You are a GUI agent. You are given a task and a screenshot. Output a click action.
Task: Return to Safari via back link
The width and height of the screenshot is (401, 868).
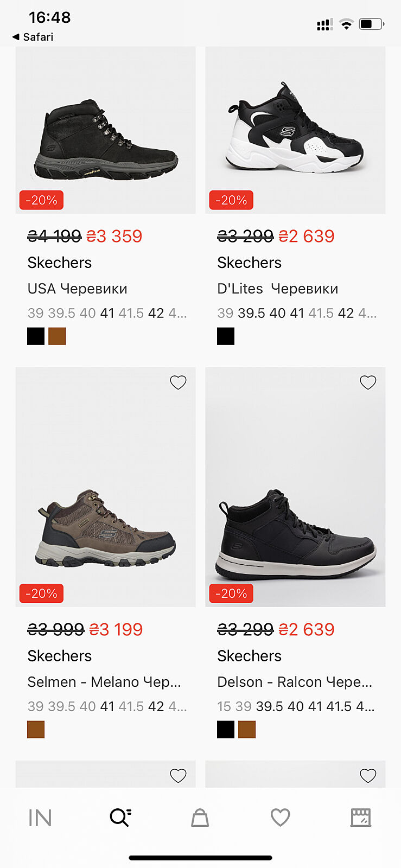(33, 37)
